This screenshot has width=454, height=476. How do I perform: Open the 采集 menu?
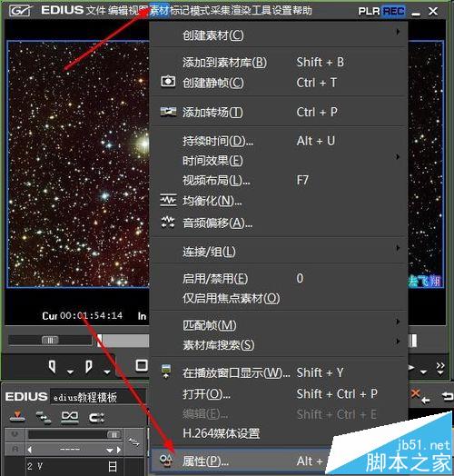(221, 11)
